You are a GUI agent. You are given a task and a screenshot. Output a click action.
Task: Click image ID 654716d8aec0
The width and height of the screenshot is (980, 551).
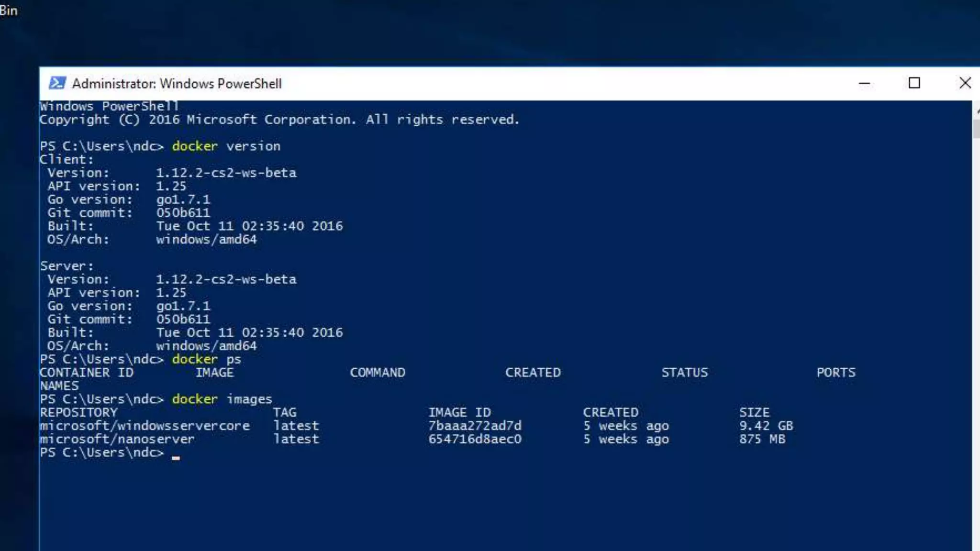(475, 439)
